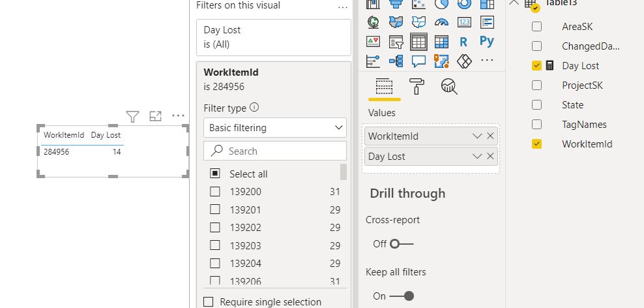The height and width of the screenshot is (308, 644).
Task: Select the Filled map visual
Action: click(396, 22)
